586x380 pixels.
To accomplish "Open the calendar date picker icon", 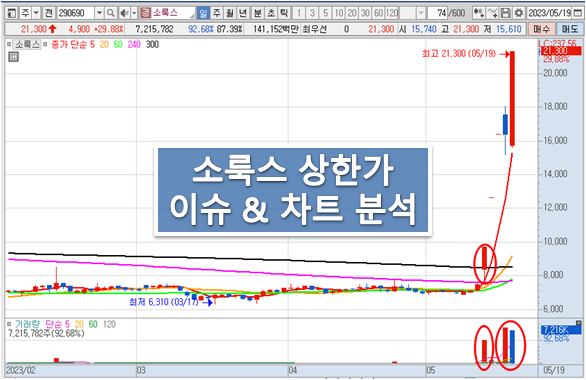I will [x=578, y=13].
